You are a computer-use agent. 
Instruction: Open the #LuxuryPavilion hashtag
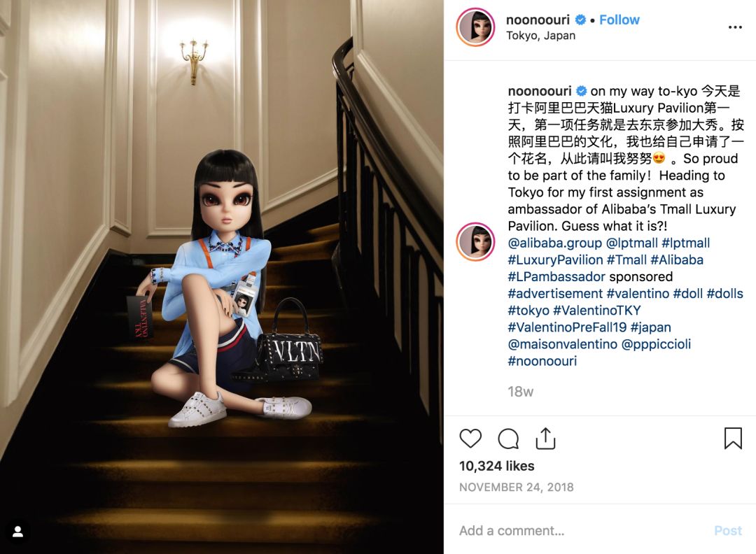point(555,260)
